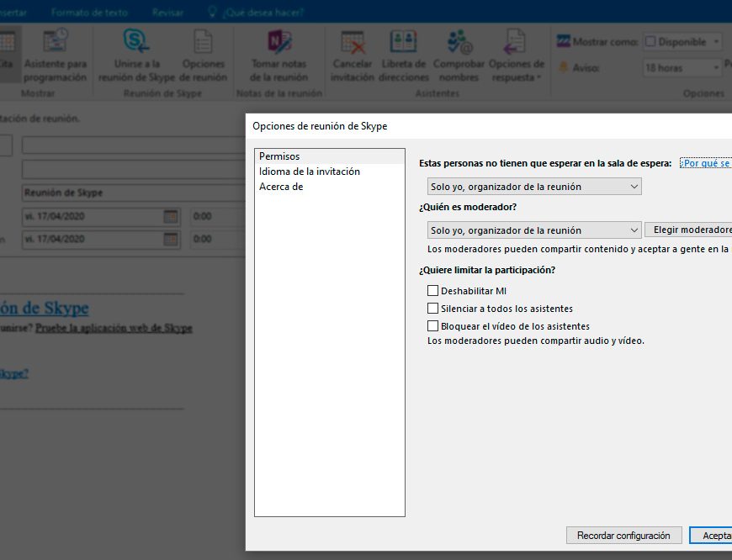Screen dimensions: 732x560
Task: Click the lightbulb ¿Qué desea hacer? icon
Action: 212,12
